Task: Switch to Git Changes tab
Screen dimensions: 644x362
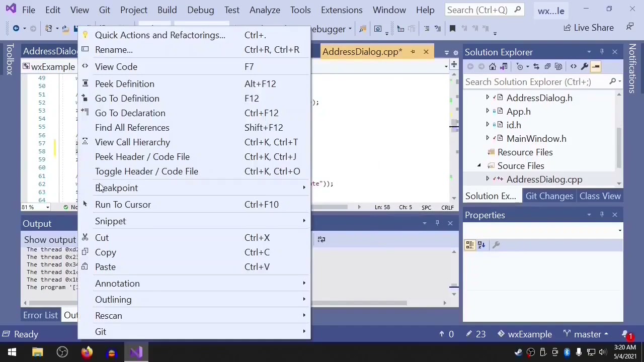Action: (x=549, y=196)
